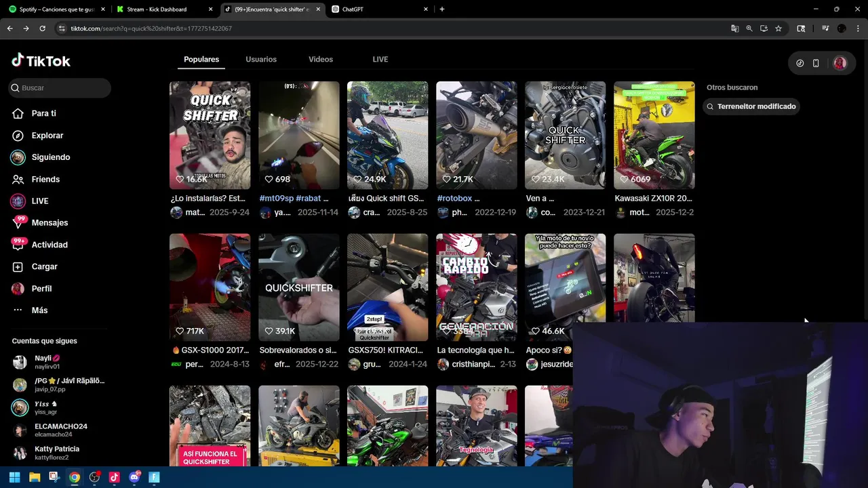Click the install app icon in the address bar
Screen dimensions: 868x488
764,28
